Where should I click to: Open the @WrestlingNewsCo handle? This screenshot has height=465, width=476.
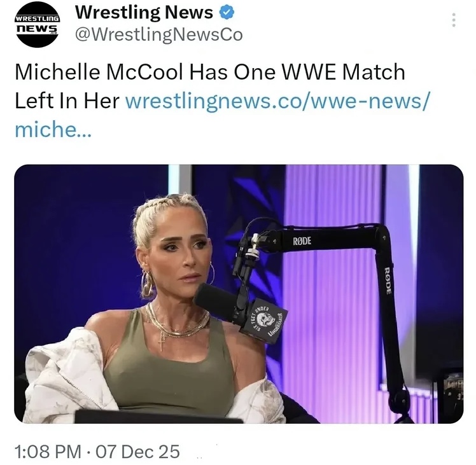tap(158, 35)
